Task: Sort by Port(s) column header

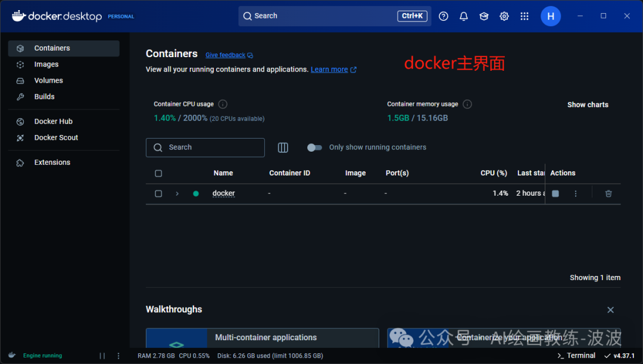Action: pos(397,173)
